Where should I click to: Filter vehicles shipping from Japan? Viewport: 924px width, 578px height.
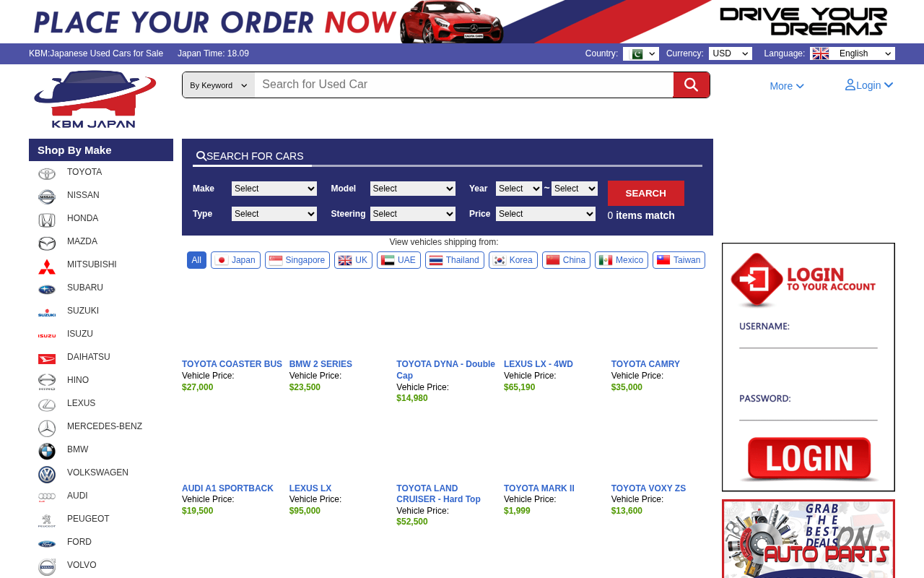(x=235, y=260)
